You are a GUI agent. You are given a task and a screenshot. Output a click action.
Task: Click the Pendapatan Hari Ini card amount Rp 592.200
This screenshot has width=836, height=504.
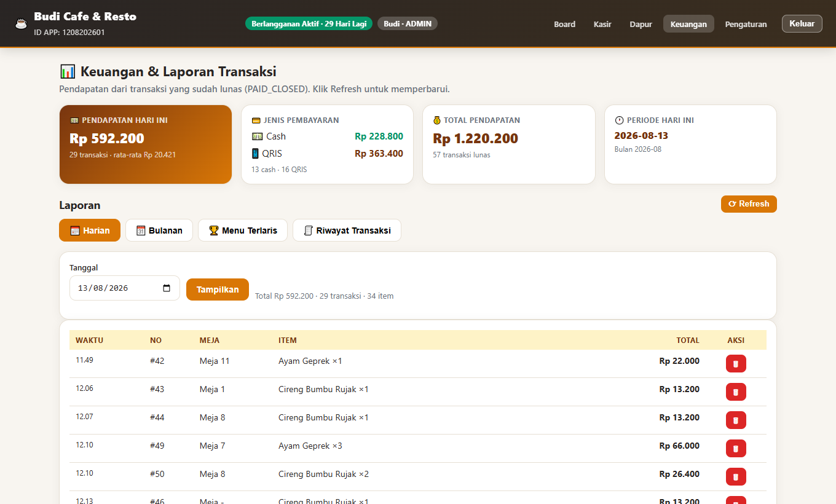tap(107, 138)
